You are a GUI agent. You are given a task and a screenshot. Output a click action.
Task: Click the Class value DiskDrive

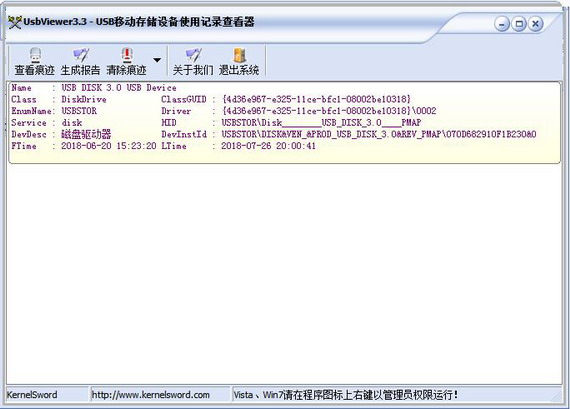click(x=84, y=99)
